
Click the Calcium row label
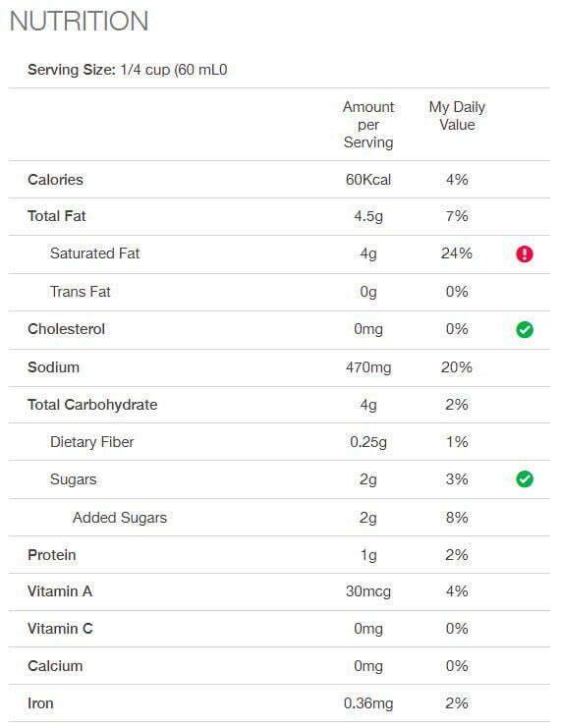tap(55, 666)
